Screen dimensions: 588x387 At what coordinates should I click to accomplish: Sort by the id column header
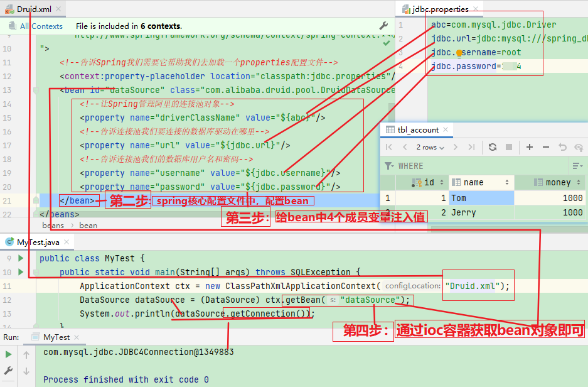(x=422, y=182)
